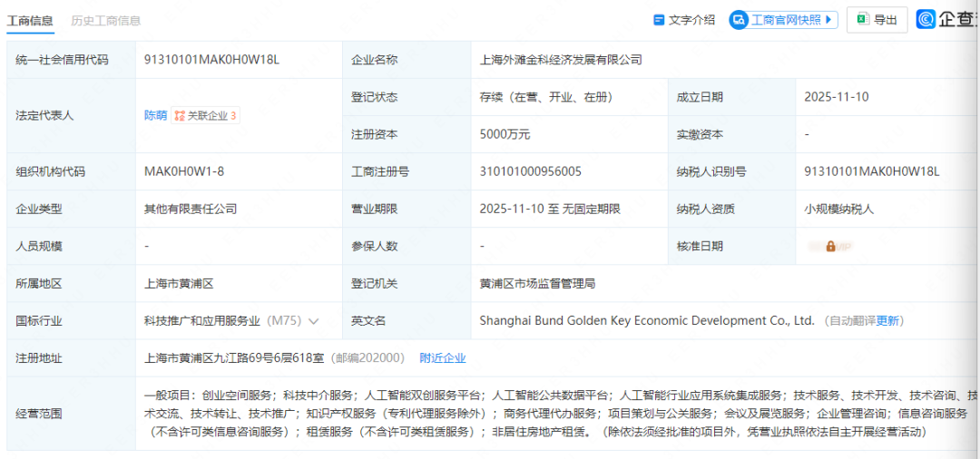Click the 企查查 logo icon
980x459 pixels.
926,20
